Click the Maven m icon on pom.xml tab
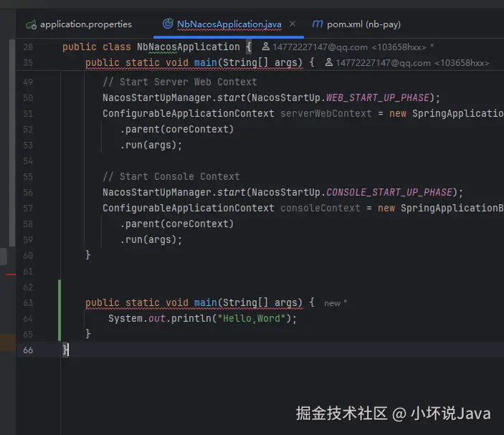Image resolution: width=504 pixels, height=435 pixels. pos(318,24)
